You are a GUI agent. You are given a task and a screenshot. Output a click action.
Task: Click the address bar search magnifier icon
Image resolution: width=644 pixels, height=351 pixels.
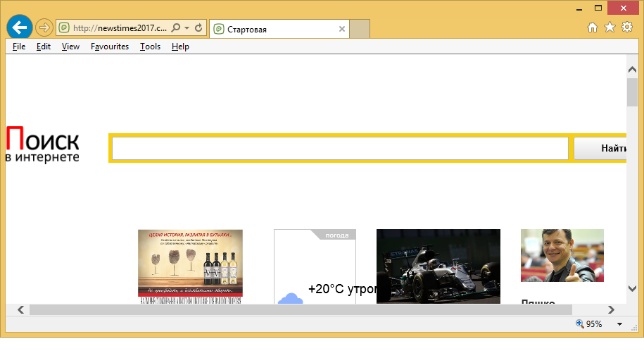click(175, 29)
